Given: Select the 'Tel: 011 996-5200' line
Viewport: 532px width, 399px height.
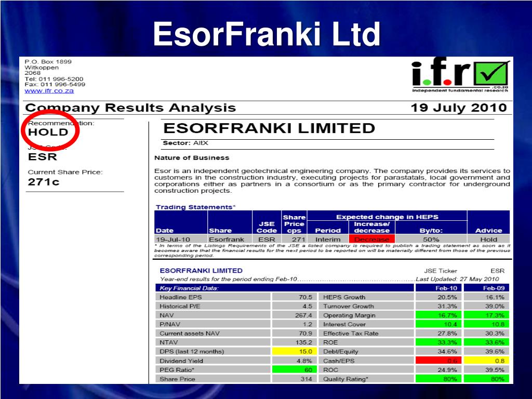Looking at the screenshot, I should (x=54, y=79).
